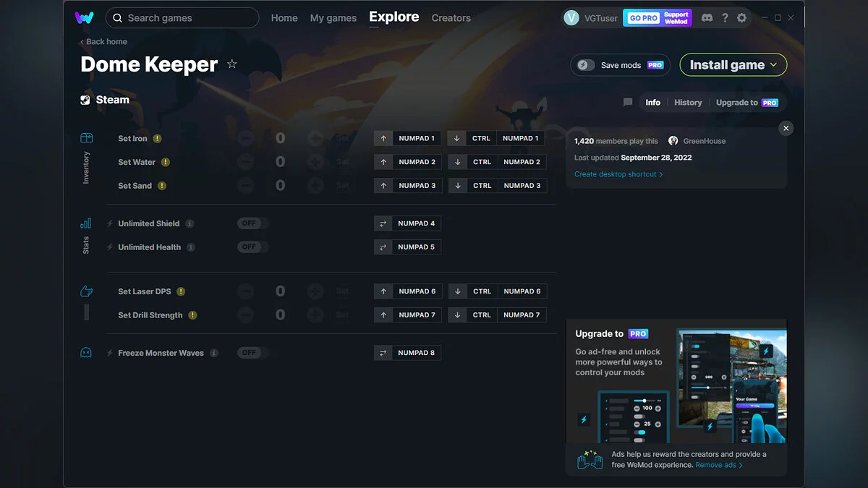Click Set Iron decrease arrow hotkey icon

click(x=457, y=138)
